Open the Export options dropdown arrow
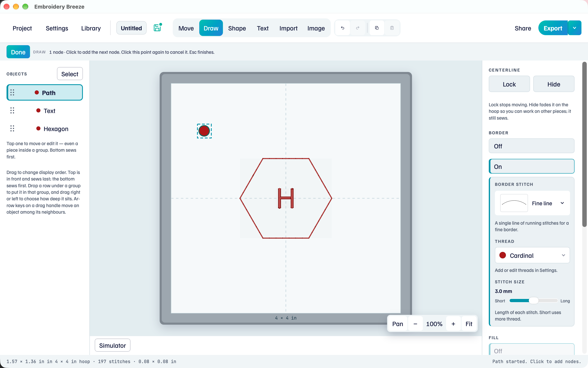588x368 pixels. pos(575,28)
